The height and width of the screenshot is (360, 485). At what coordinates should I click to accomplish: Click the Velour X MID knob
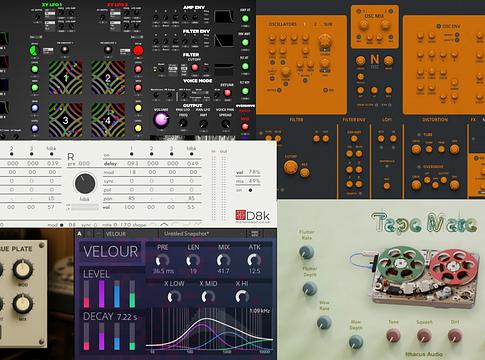coord(208,296)
